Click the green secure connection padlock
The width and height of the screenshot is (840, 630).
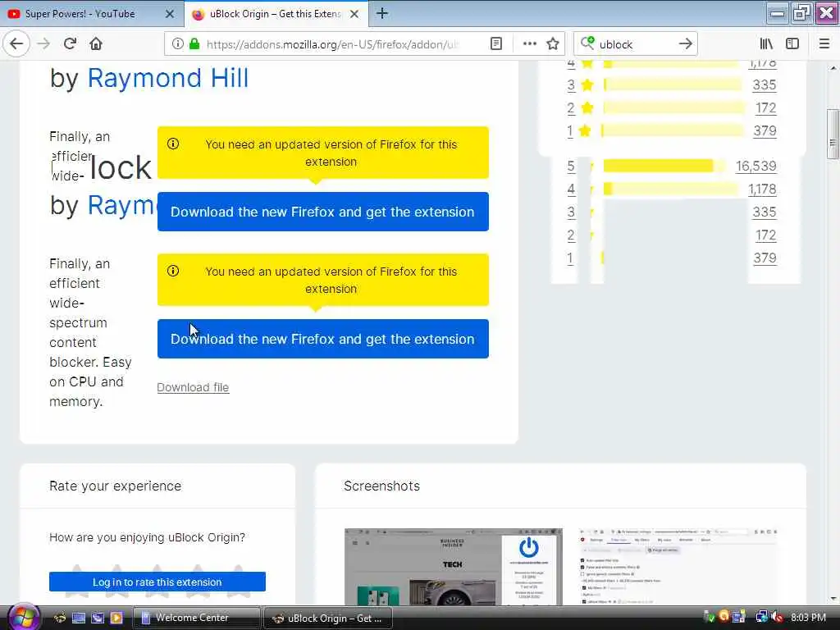194,44
